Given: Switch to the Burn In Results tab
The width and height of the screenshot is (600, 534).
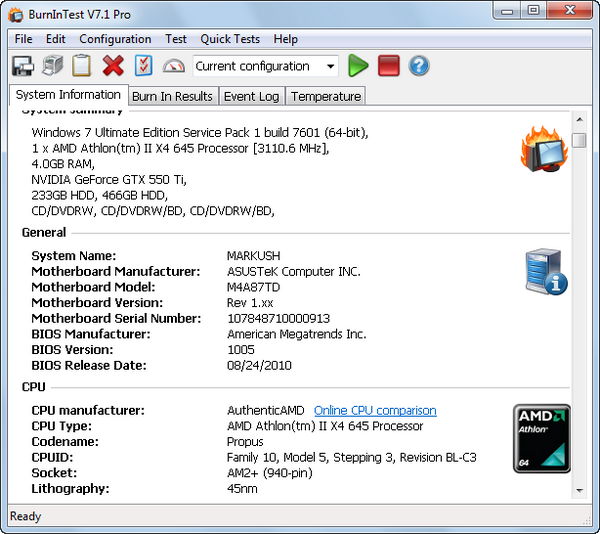Looking at the screenshot, I should pyautogui.click(x=172, y=96).
